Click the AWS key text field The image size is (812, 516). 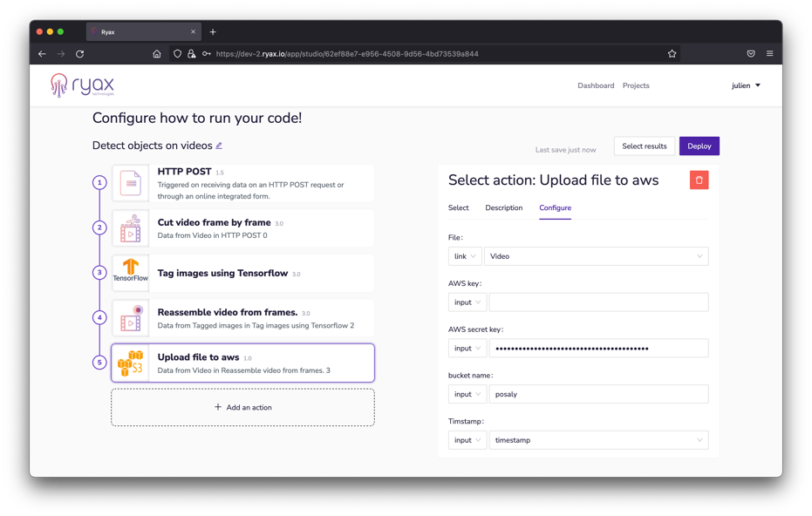click(598, 302)
